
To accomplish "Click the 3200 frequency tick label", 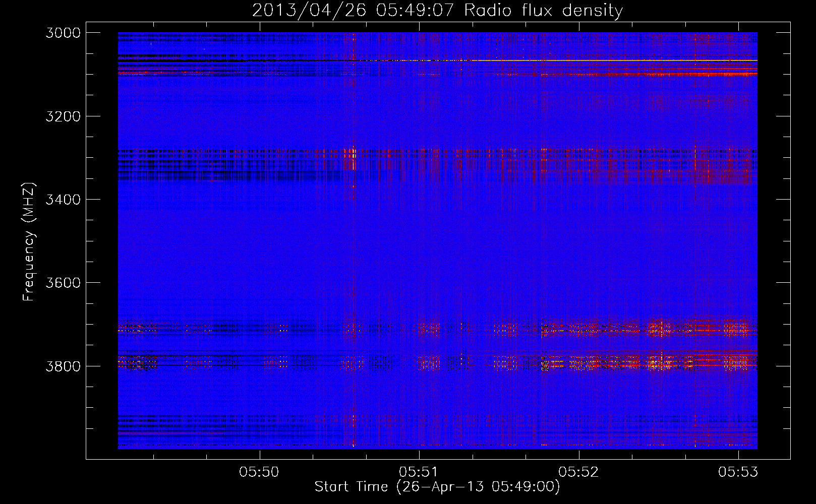I will (x=63, y=116).
